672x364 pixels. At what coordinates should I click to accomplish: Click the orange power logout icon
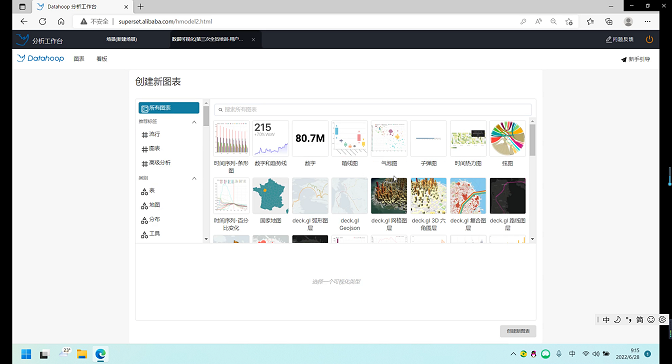click(x=649, y=39)
